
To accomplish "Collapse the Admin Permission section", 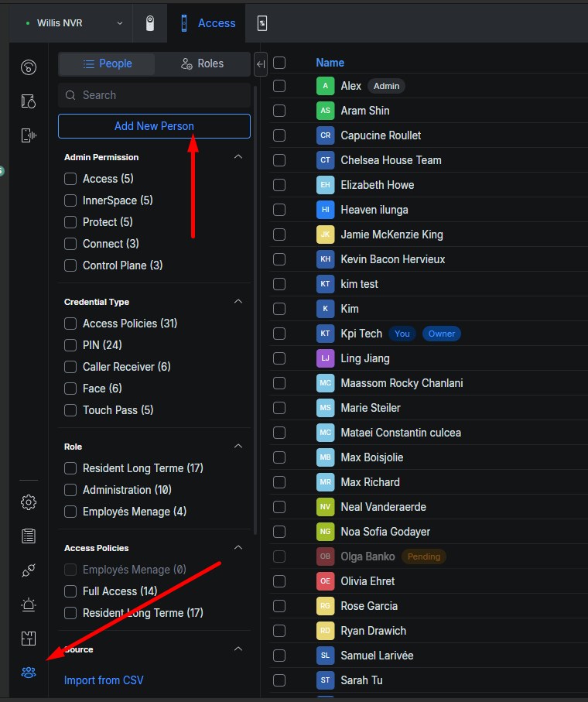I will click(238, 156).
